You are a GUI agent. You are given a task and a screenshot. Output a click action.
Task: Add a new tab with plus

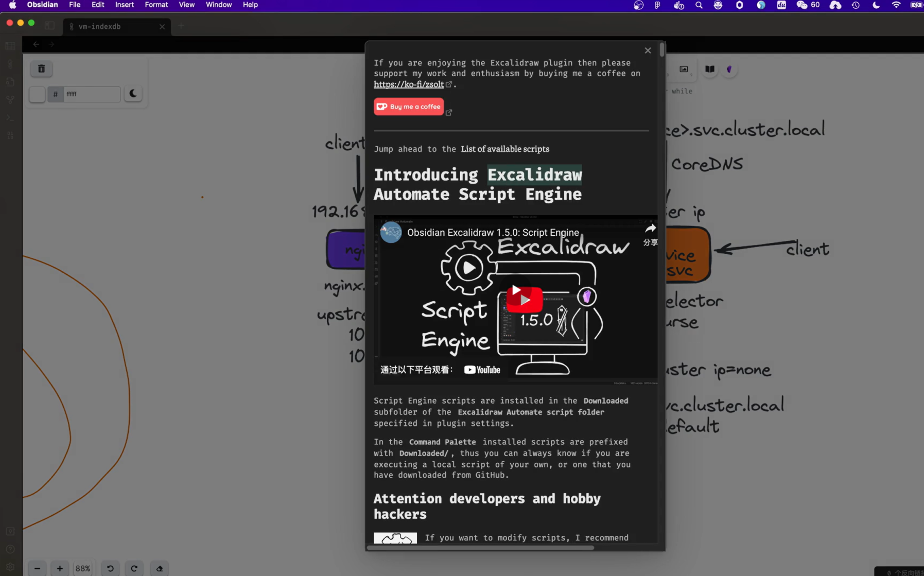pos(181,26)
